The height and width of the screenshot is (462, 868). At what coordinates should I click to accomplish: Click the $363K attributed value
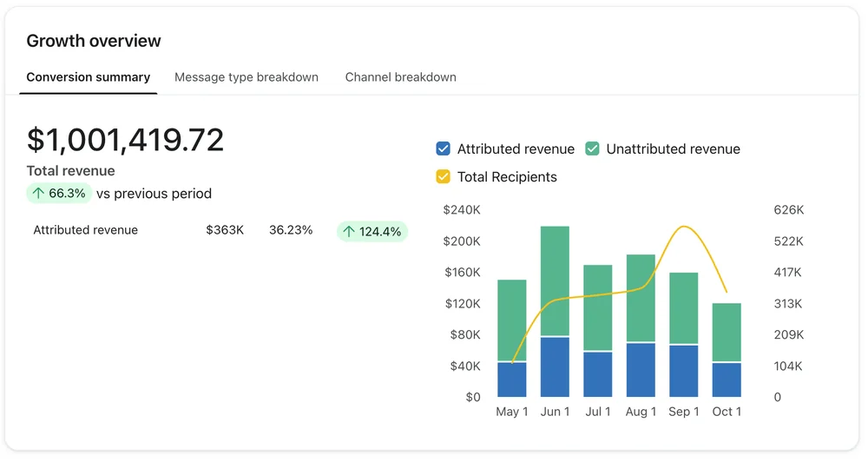coord(225,230)
